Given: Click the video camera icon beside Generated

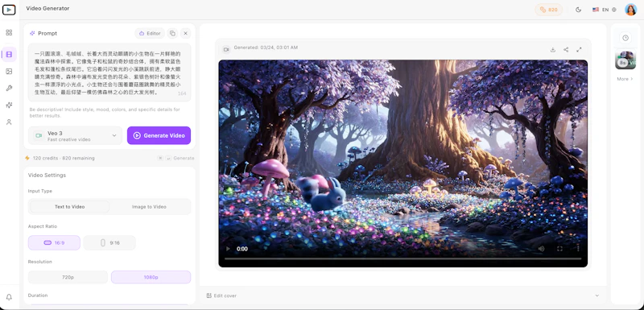Looking at the screenshot, I should click(226, 49).
